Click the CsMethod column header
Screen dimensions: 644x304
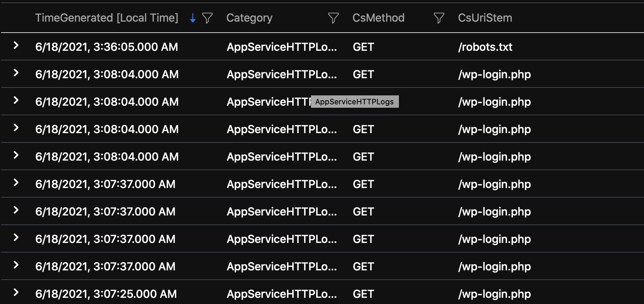378,18
